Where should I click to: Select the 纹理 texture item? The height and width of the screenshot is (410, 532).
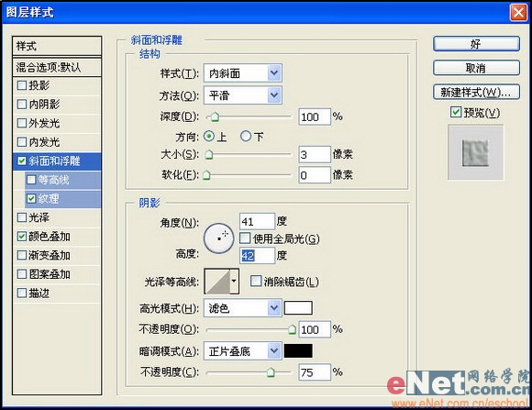coord(63,198)
